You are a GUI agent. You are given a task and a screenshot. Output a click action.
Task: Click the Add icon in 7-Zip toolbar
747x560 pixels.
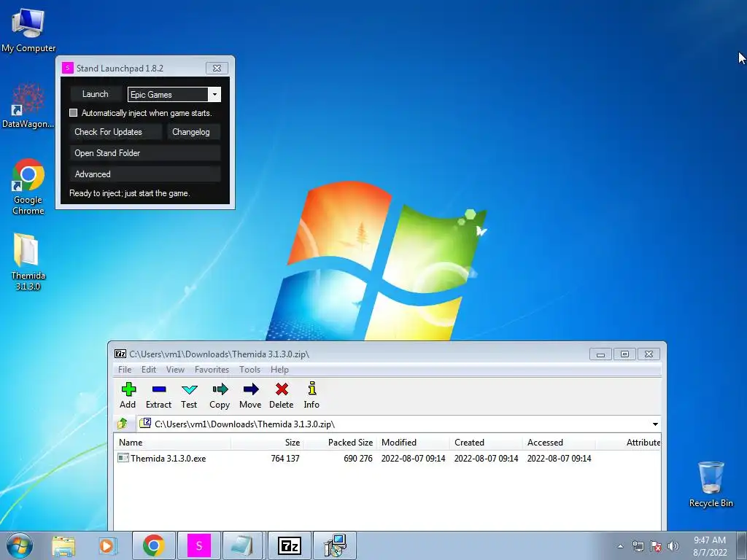pyautogui.click(x=128, y=389)
